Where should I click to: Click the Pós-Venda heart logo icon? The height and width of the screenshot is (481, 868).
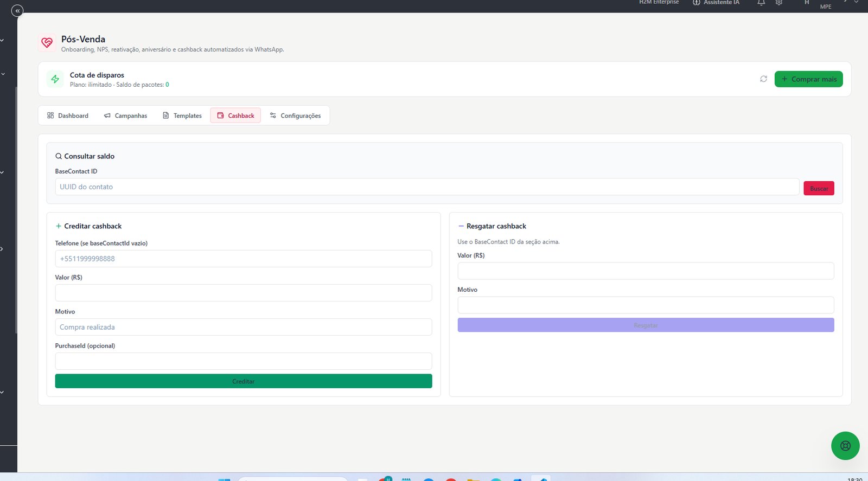point(47,42)
